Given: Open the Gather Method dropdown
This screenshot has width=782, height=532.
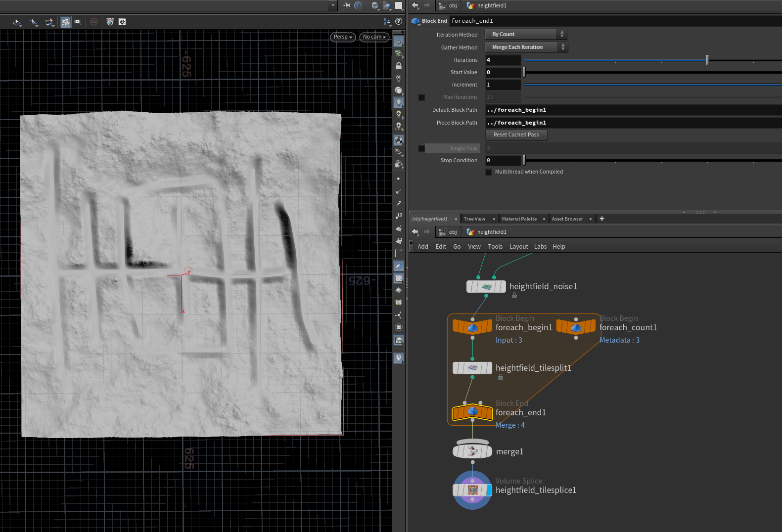Looking at the screenshot, I should pos(526,47).
